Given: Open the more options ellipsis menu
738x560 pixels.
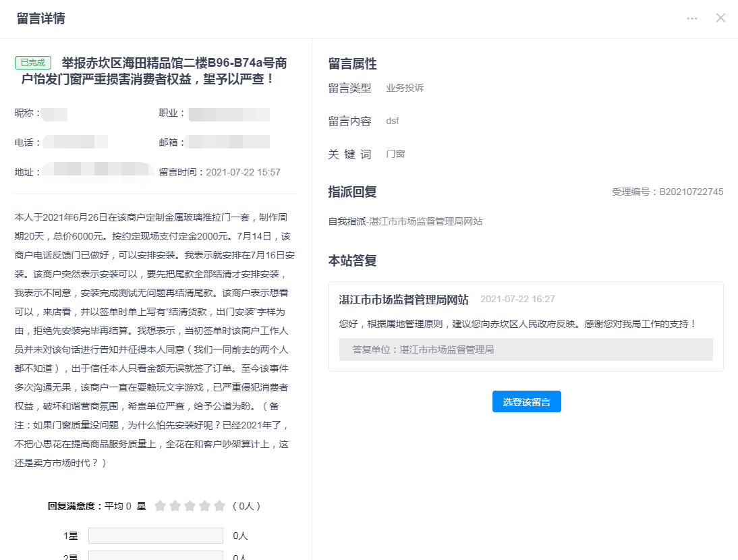Looking at the screenshot, I should (692, 18).
